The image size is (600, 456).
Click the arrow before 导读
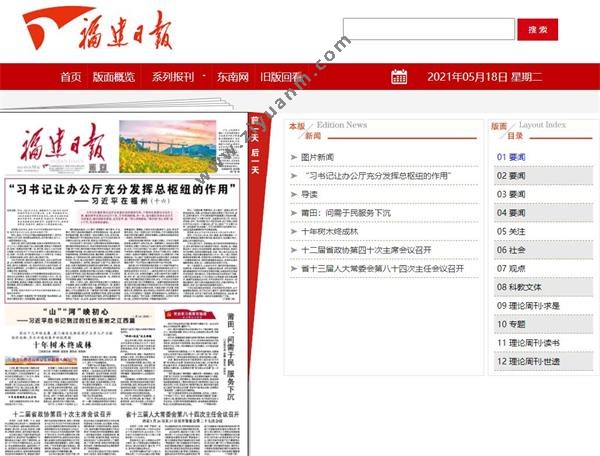coord(294,194)
